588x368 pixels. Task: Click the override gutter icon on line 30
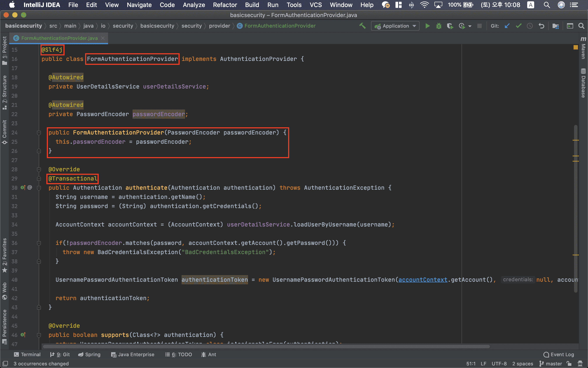coord(23,188)
